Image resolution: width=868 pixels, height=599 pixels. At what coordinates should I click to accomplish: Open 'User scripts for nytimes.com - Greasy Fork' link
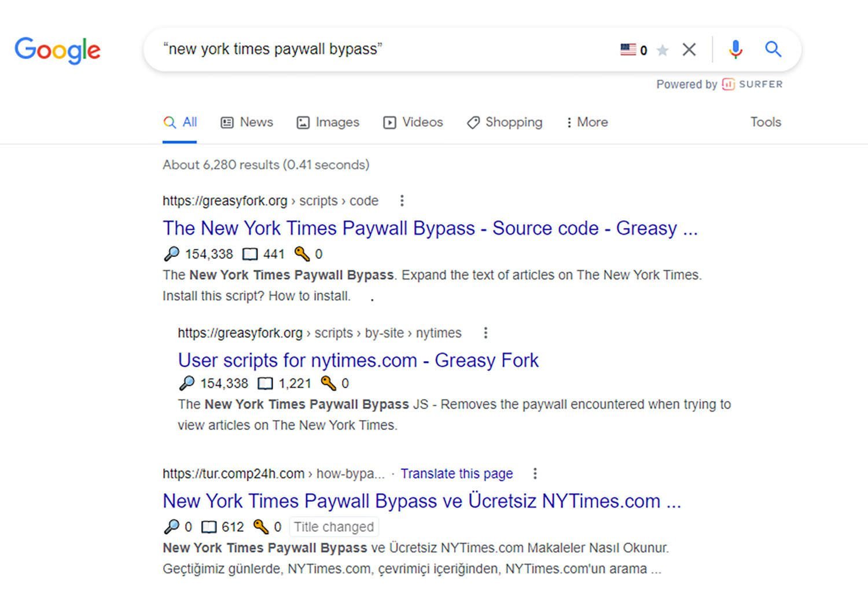point(358,360)
